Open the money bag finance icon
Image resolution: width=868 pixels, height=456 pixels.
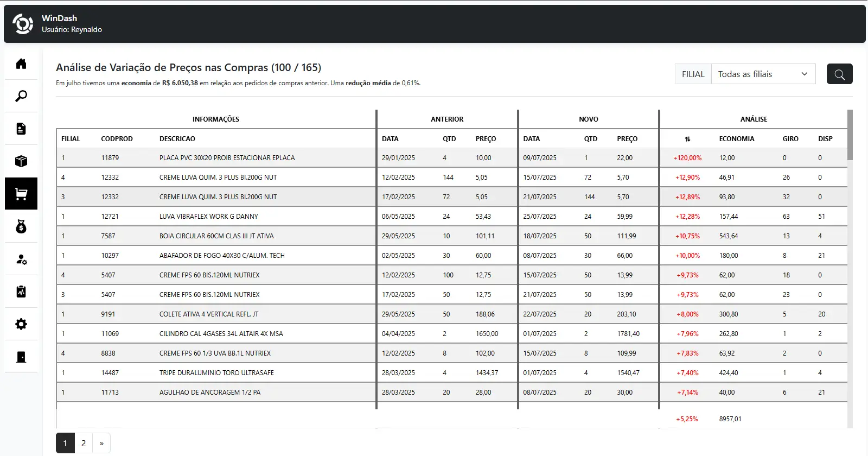point(21,226)
